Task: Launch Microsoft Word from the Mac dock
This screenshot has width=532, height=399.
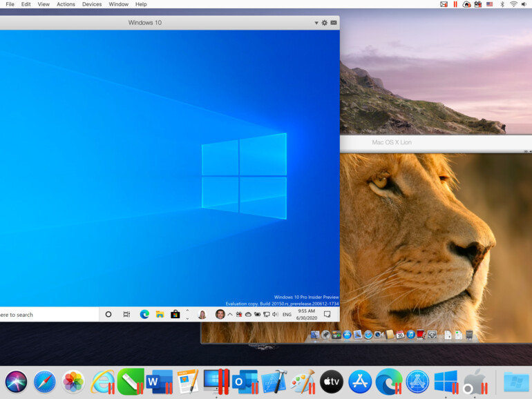Action: click(x=159, y=381)
